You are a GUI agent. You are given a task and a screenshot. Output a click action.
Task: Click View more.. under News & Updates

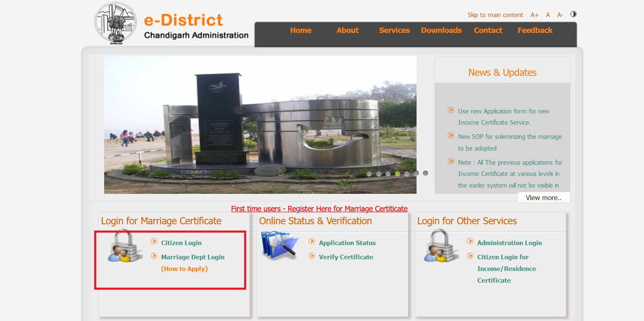click(x=543, y=198)
